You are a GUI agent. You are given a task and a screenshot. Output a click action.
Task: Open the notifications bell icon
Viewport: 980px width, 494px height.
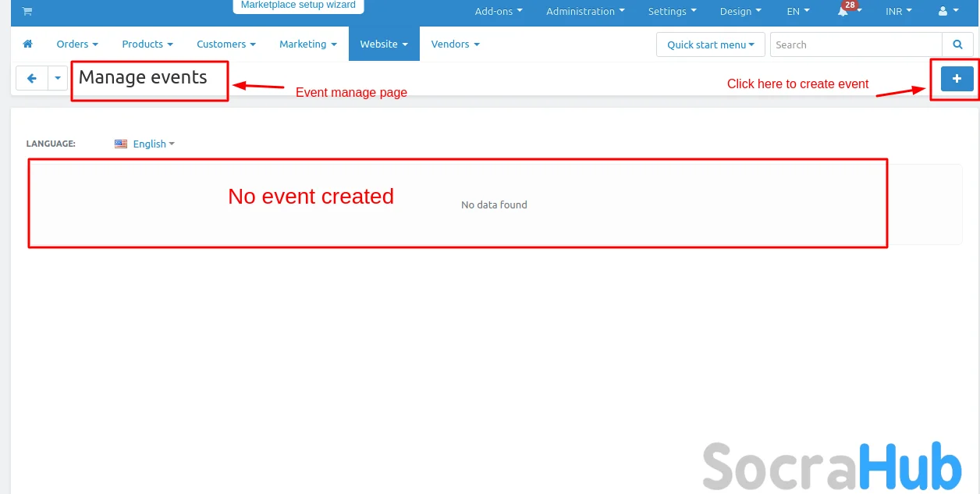843,12
